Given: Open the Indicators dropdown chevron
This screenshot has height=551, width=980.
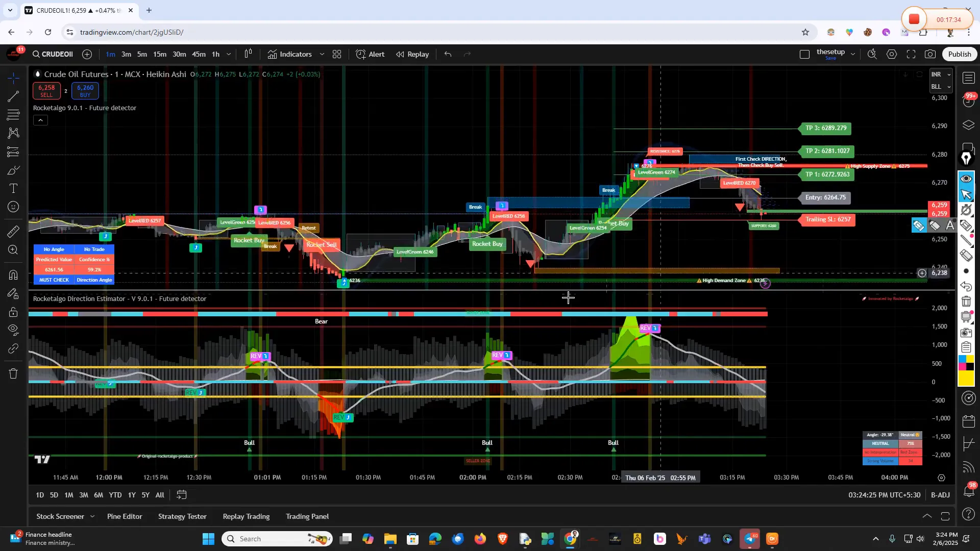Looking at the screenshot, I should click(322, 54).
